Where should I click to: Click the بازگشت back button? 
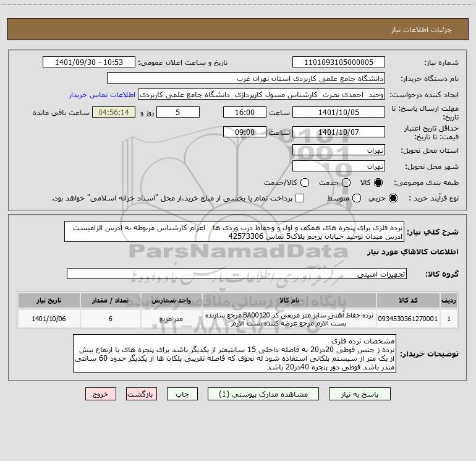click(x=142, y=394)
